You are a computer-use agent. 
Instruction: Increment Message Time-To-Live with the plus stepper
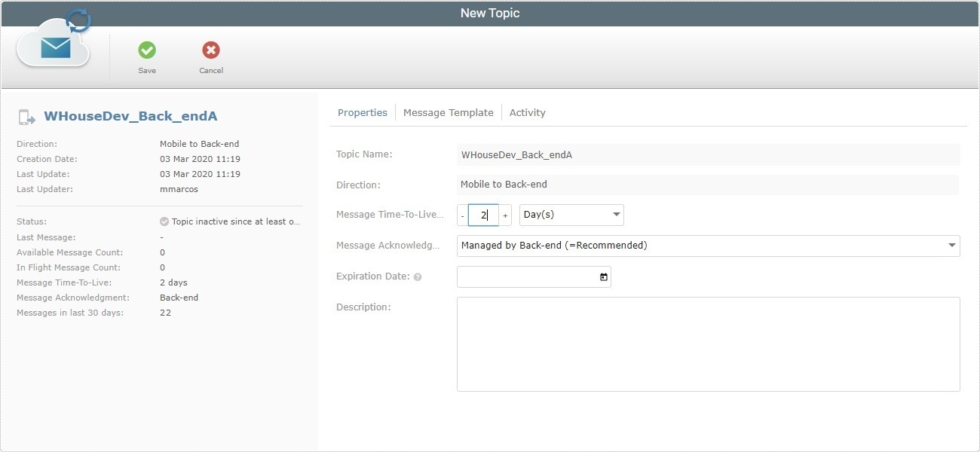coord(504,215)
